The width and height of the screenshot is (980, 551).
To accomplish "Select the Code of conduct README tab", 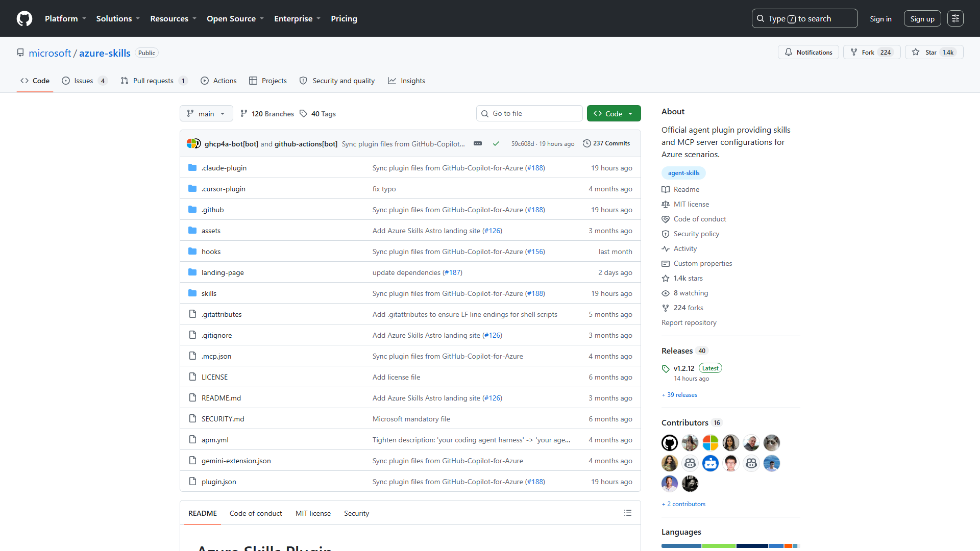I will coord(256,513).
